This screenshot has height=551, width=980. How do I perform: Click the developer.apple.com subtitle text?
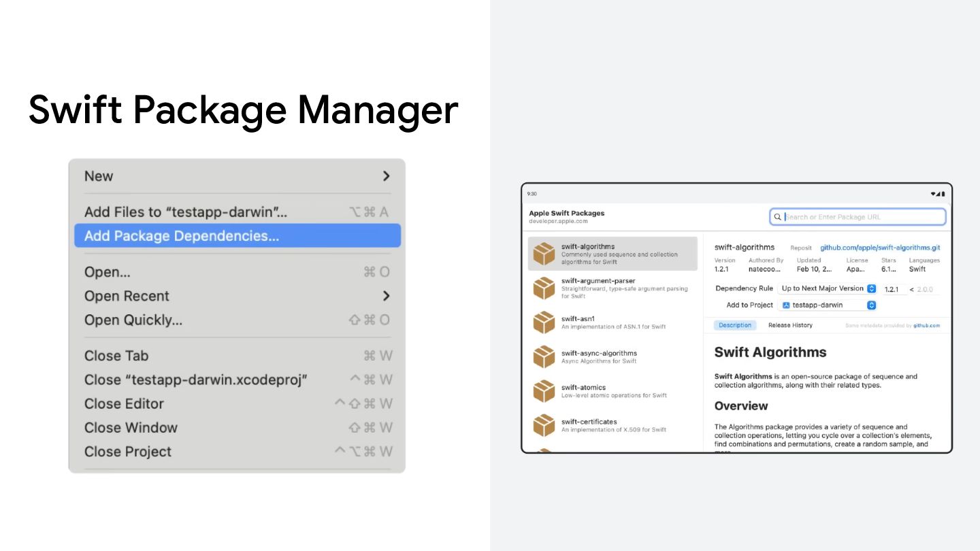click(x=558, y=221)
